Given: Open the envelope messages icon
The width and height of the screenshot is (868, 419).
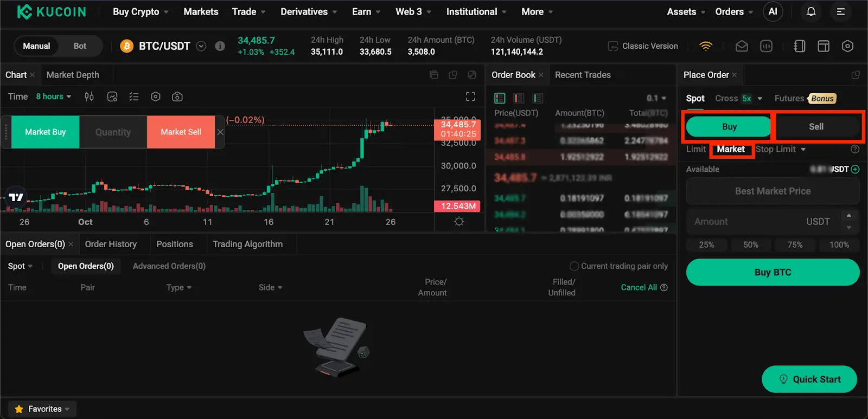Looking at the screenshot, I should click(x=742, y=46).
